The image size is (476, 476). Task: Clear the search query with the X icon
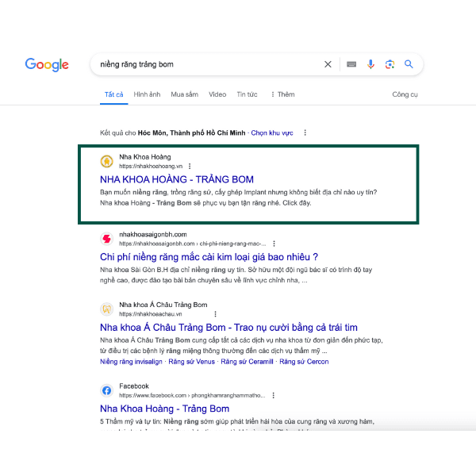[x=328, y=64]
